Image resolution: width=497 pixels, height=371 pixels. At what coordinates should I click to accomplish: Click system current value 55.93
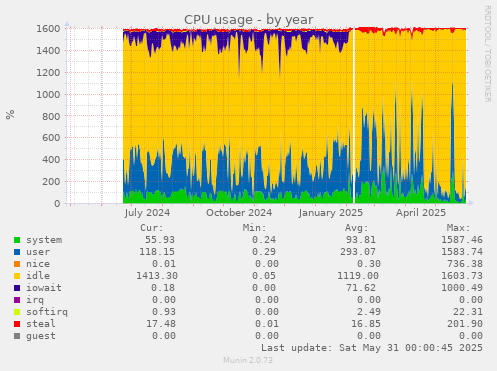[x=160, y=240]
